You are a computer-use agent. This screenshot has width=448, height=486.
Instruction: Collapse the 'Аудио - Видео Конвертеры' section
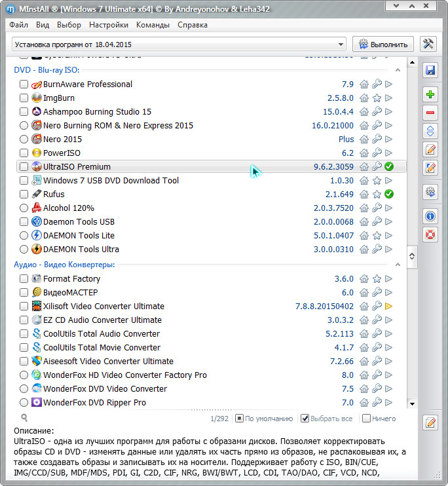pyautogui.click(x=398, y=265)
